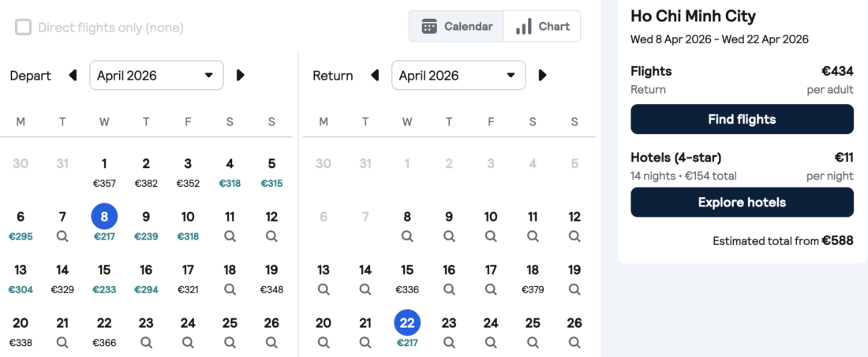Choose depart date 9 April at €239
Viewport: 868px width, 357px height.
[146, 225]
